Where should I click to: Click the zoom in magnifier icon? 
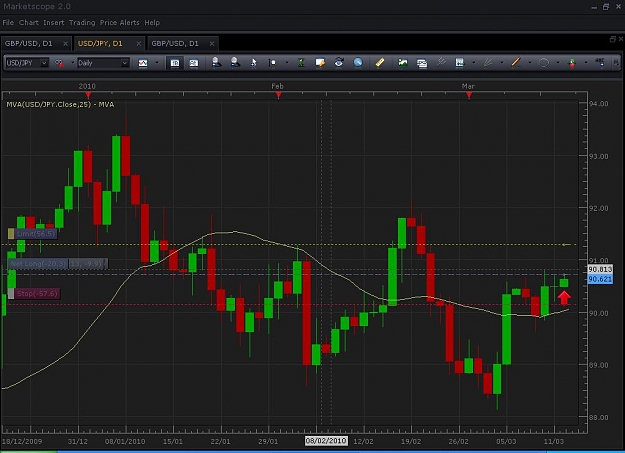pyautogui.click(x=235, y=63)
